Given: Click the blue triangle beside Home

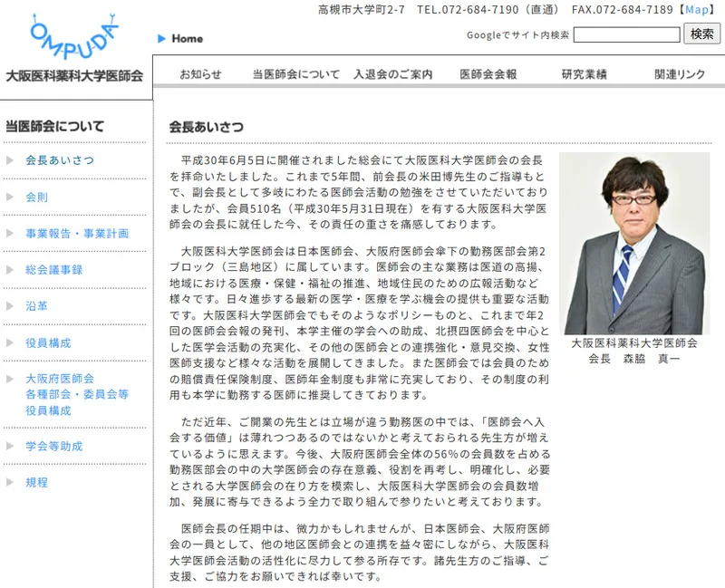Looking at the screenshot, I should coord(161,39).
